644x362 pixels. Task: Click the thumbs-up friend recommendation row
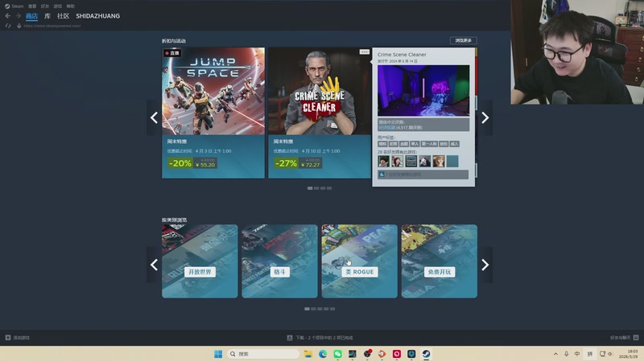pos(423,175)
